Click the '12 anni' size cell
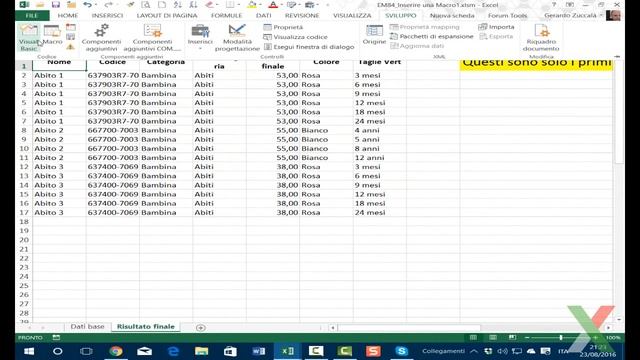 [380, 158]
